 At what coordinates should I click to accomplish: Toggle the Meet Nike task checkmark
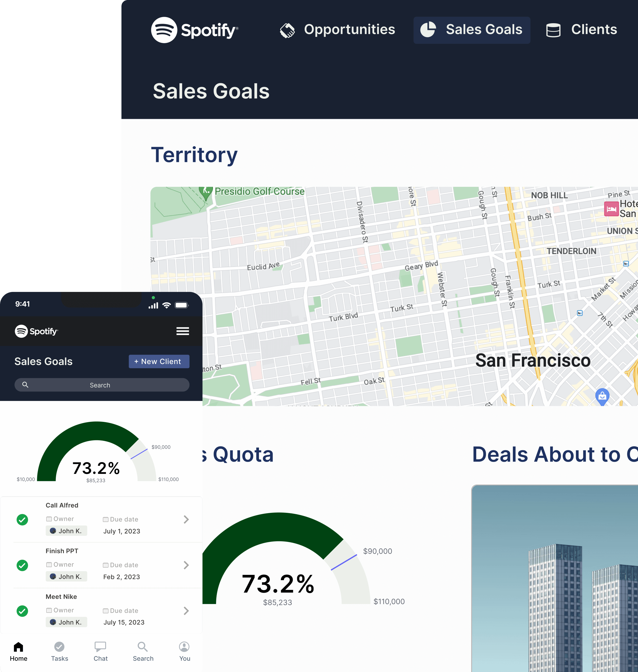click(22, 611)
